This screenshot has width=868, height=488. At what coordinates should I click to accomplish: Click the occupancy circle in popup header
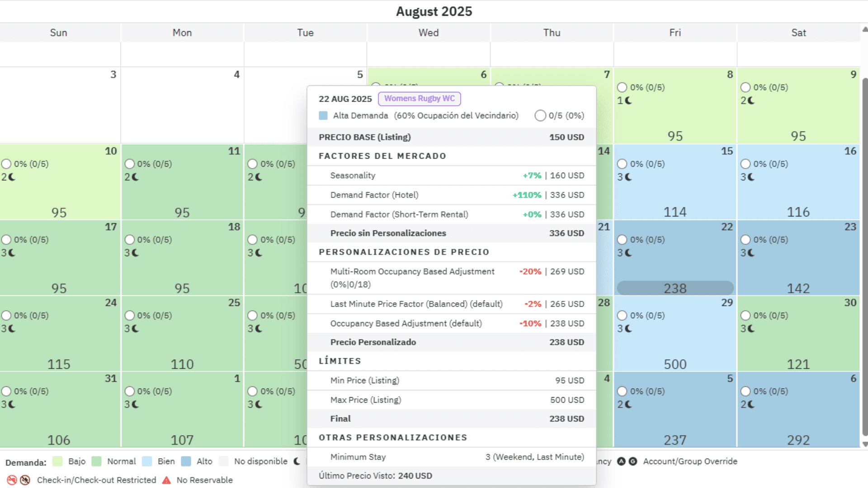pyautogui.click(x=540, y=116)
